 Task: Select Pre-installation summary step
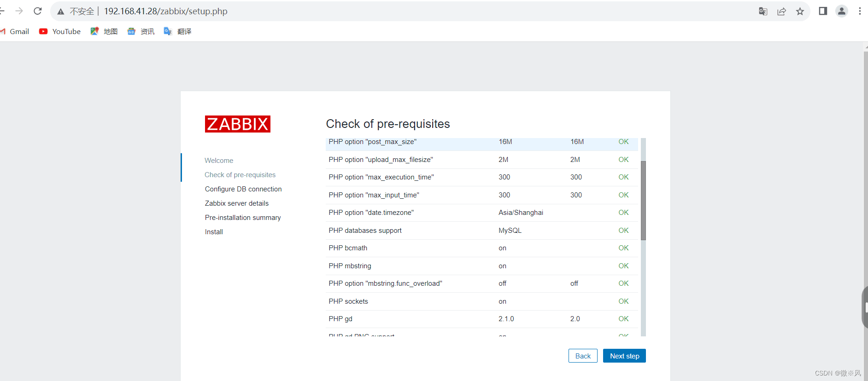coord(243,218)
